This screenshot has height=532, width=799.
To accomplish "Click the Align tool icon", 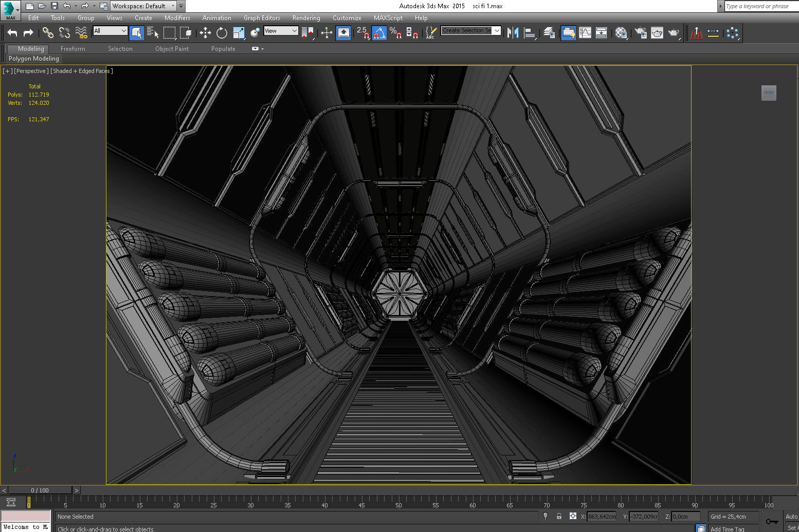I will pos(530,33).
